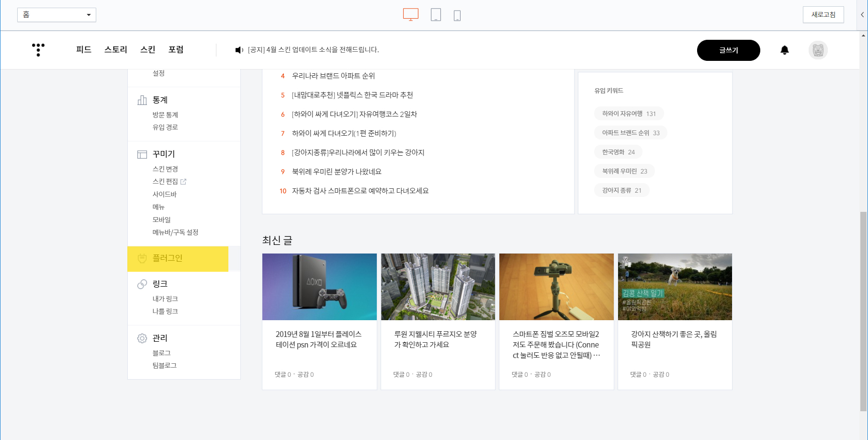868x440 pixels.
Task: Click the 링크 chain icon
Action: point(142,284)
